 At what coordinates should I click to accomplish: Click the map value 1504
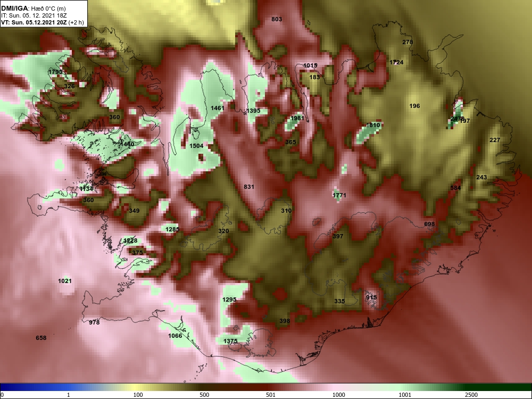(196, 146)
